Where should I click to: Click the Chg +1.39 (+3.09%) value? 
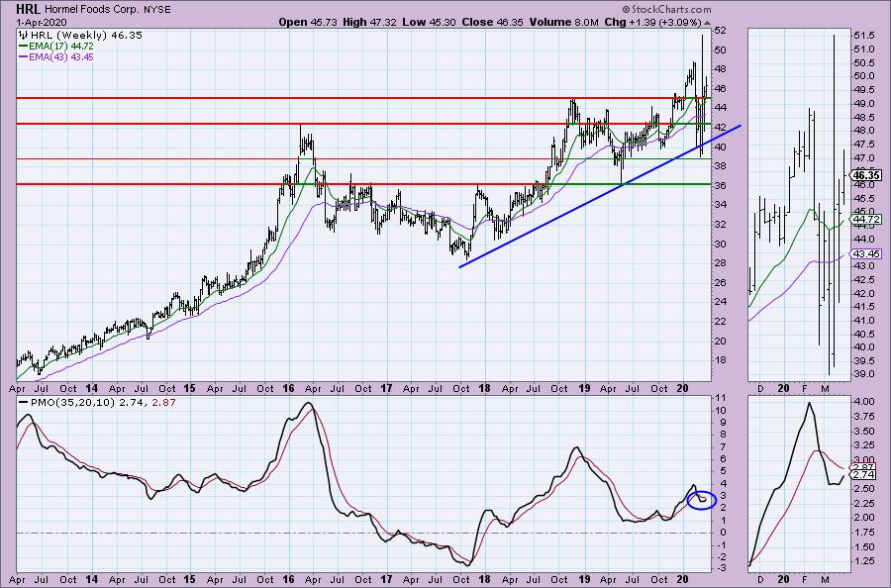652,22
